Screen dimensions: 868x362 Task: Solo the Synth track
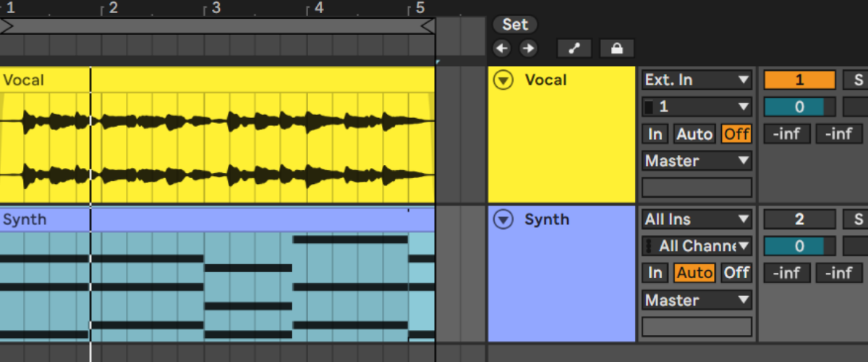857,219
